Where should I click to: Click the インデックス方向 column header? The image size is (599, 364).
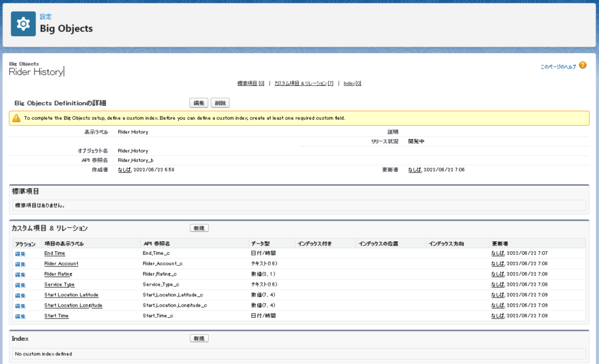tap(446, 244)
